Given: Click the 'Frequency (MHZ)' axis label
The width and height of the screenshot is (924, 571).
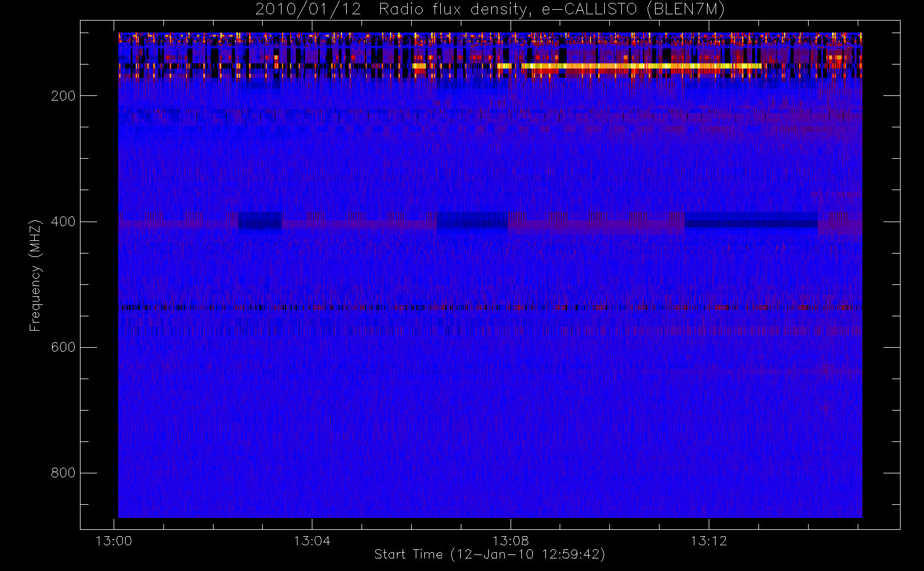Looking at the screenshot, I should (35, 275).
